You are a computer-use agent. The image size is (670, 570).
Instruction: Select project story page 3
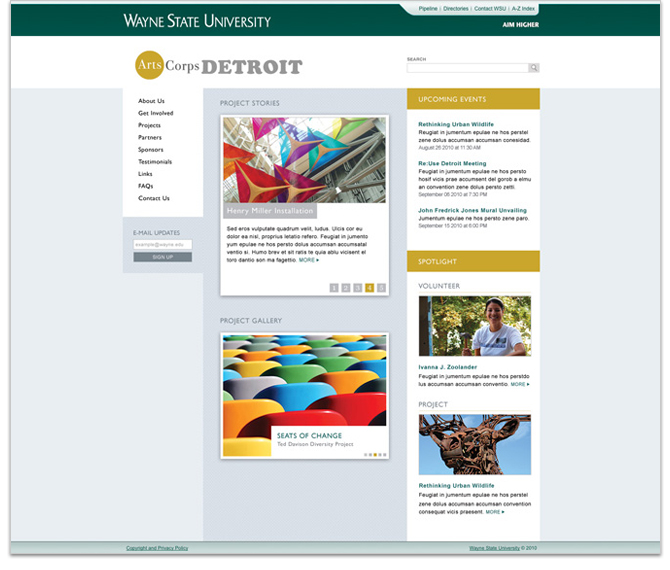point(358,288)
